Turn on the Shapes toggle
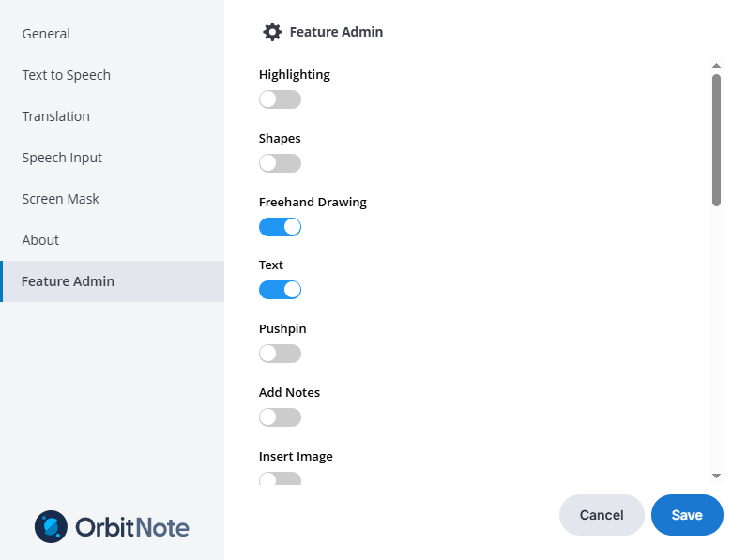This screenshot has height=560, width=747. (280, 163)
